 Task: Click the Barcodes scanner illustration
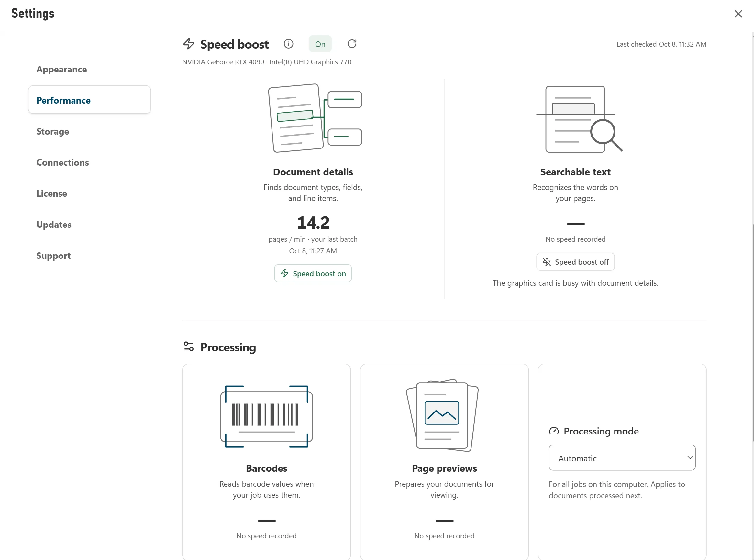[x=266, y=417]
